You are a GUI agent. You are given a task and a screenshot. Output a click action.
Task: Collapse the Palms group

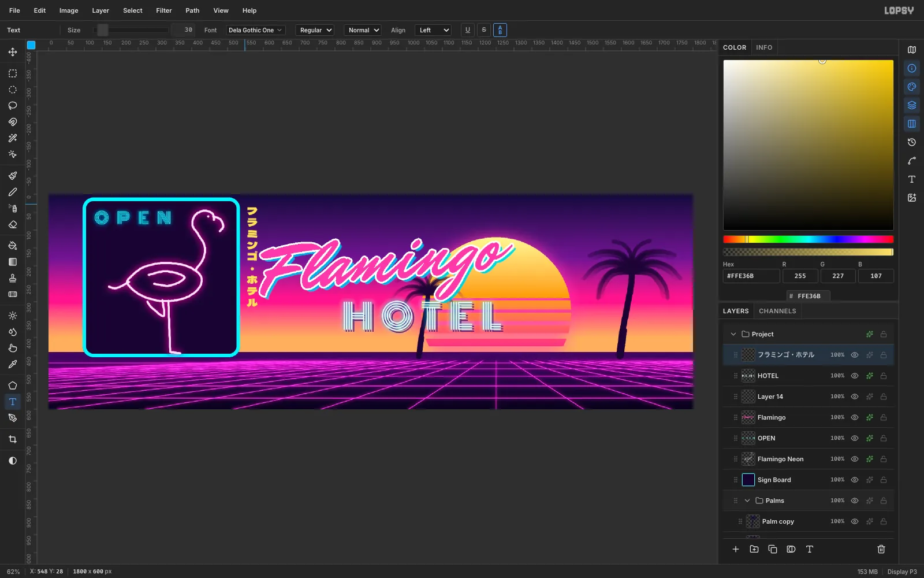pyautogui.click(x=747, y=501)
